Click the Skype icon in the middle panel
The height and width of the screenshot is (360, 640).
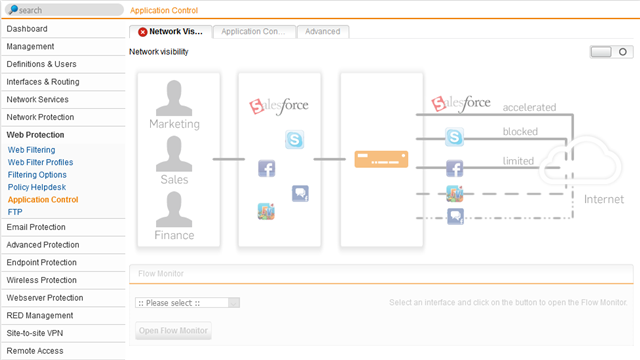coord(294,140)
